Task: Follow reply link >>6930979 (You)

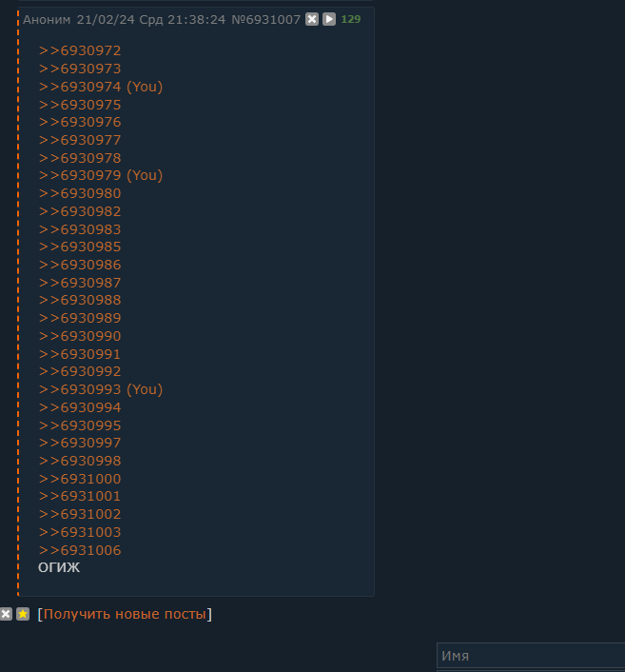Action: 101,175
